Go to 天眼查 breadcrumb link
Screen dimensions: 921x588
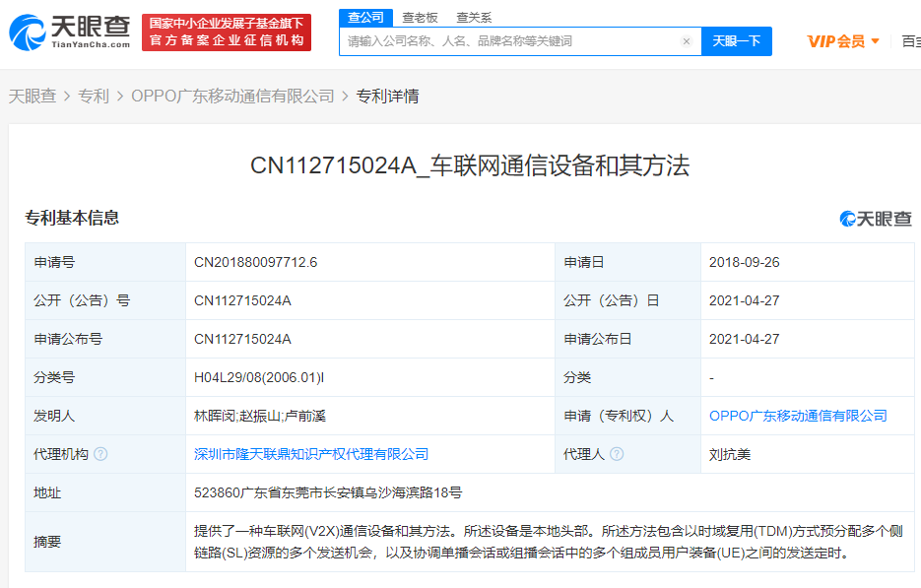[33, 97]
